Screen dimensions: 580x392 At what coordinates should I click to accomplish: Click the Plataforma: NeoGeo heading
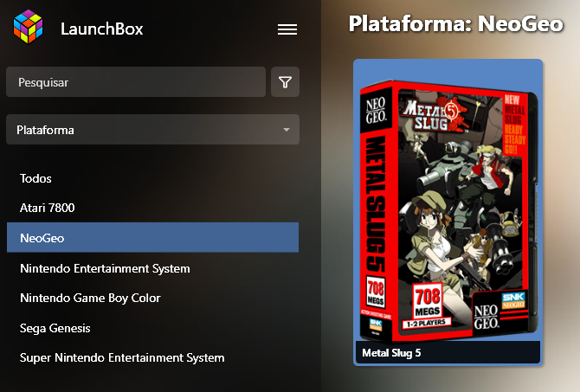tap(455, 23)
